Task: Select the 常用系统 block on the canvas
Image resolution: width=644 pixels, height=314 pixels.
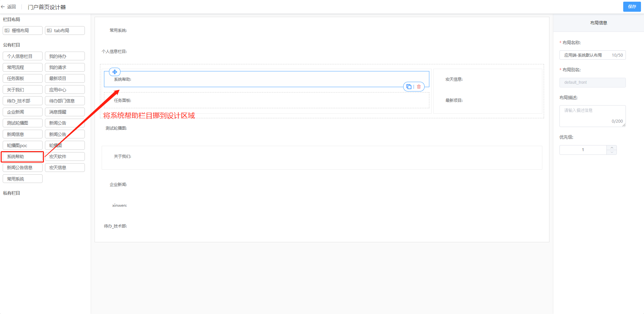Action: [x=322, y=30]
